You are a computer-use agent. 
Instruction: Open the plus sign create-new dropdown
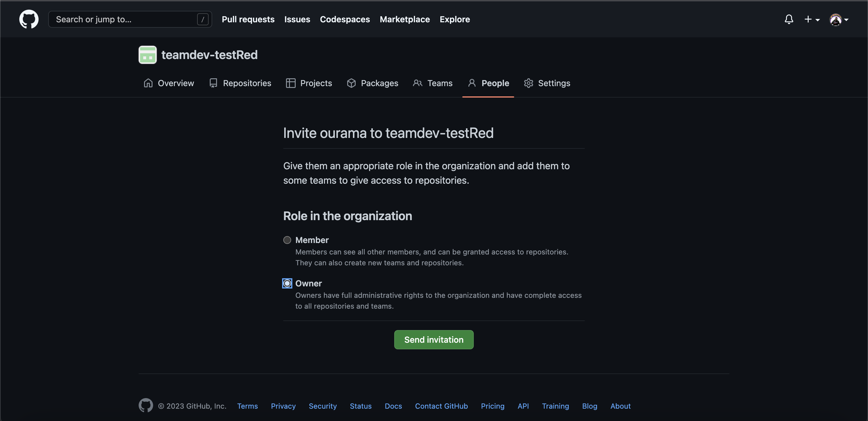[808, 19]
